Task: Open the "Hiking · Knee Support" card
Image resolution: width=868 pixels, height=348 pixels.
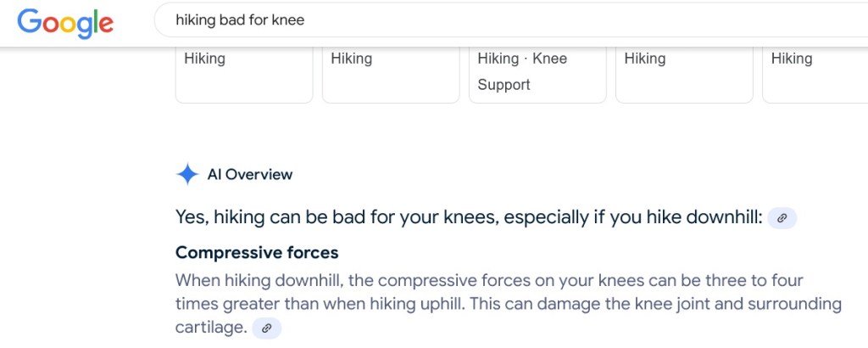Action: pyautogui.click(x=537, y=74)
